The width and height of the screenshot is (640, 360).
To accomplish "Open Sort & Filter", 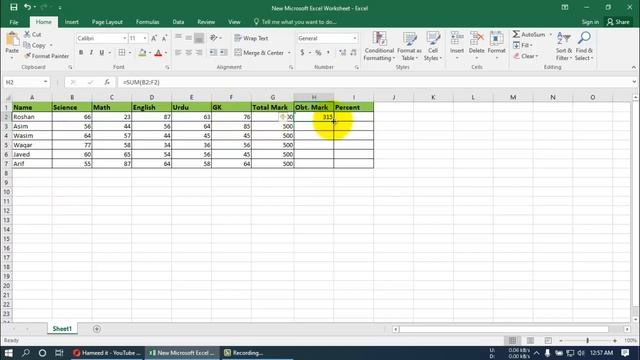I will [564, 46].
